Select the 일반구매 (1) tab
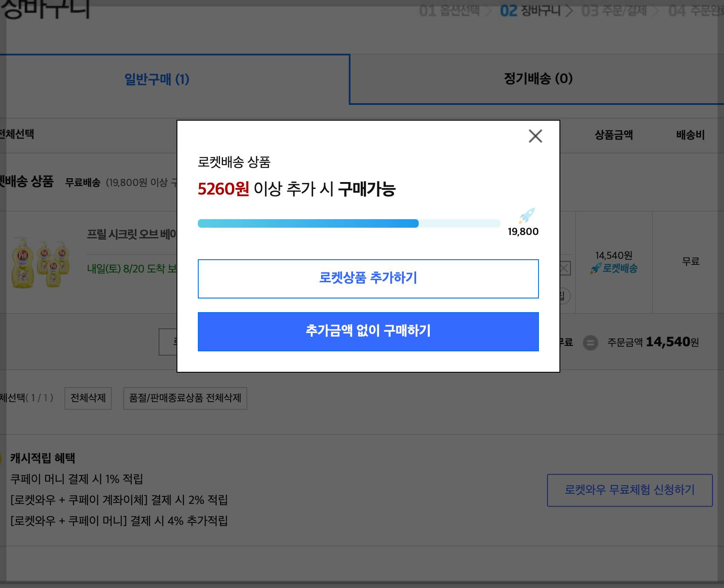The image size is (724, 588). [x=156, y=79]
